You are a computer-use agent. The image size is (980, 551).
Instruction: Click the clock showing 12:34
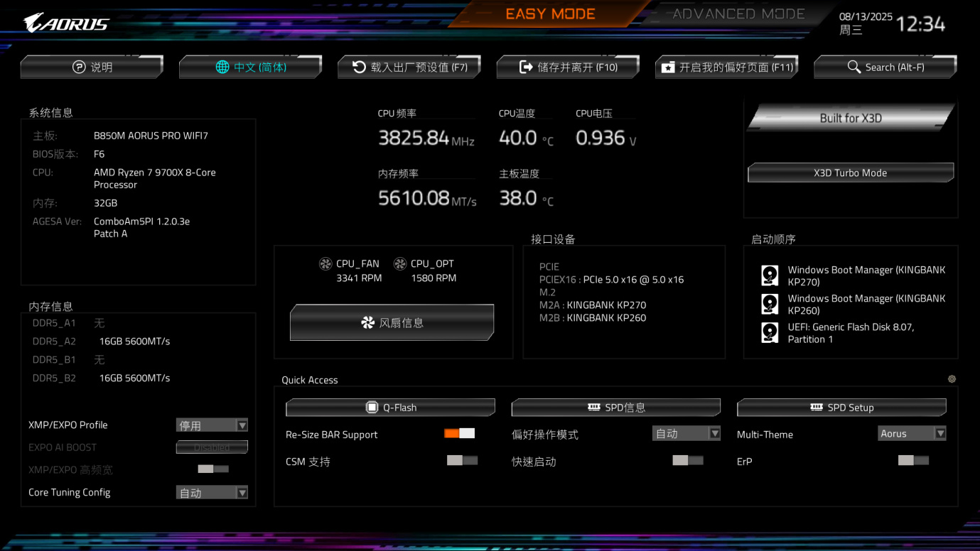click(920, 24)
